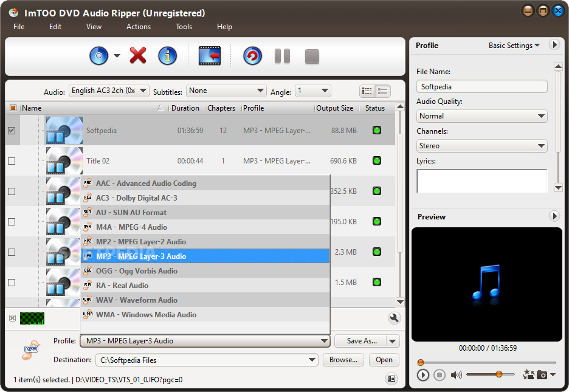Choose M4A - MPEG-4 Audio
This screenshot has height=392, width=569.
click(x=205, y=227)
